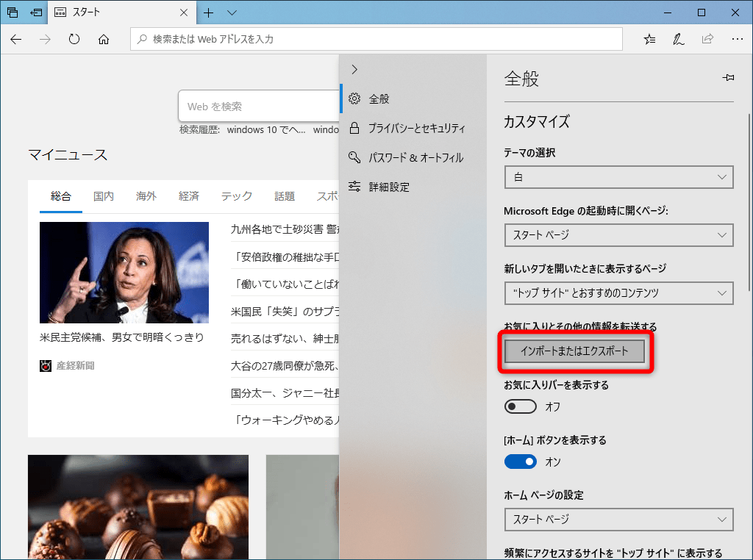
Task: Open 「ウォーキングやめる headline
Action: (285, 420)
